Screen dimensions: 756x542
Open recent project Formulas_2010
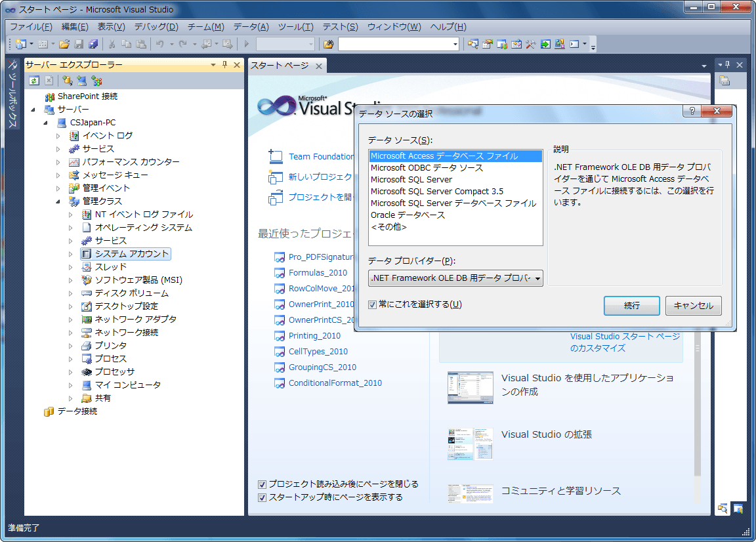coord(318,273)
